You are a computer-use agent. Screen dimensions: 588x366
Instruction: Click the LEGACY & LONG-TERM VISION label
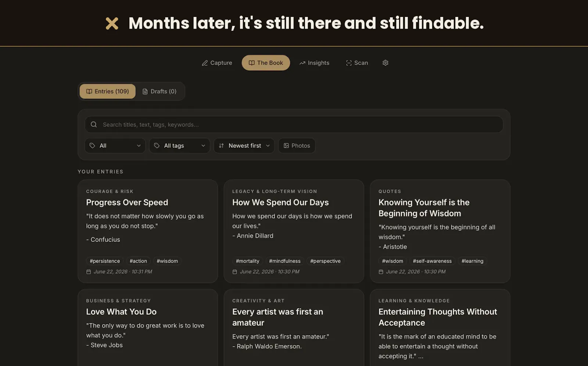coord(275,191)
